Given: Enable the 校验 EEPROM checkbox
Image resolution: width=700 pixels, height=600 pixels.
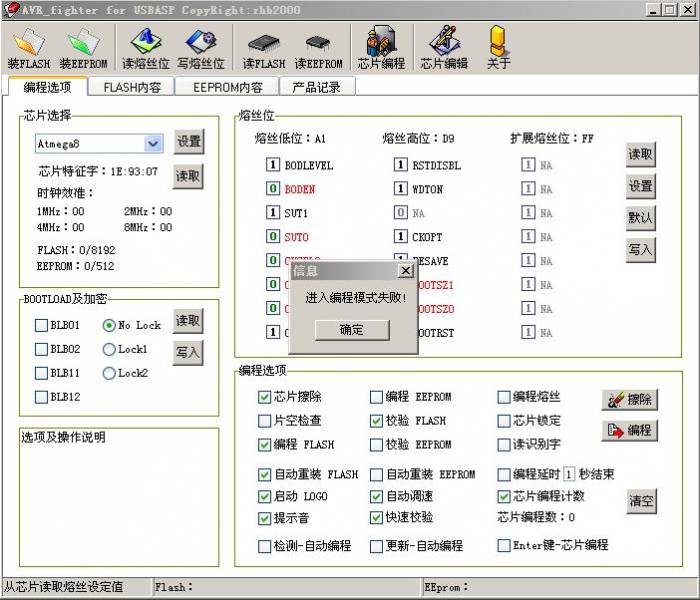Looking at the screenshot, I should (376, 445).
